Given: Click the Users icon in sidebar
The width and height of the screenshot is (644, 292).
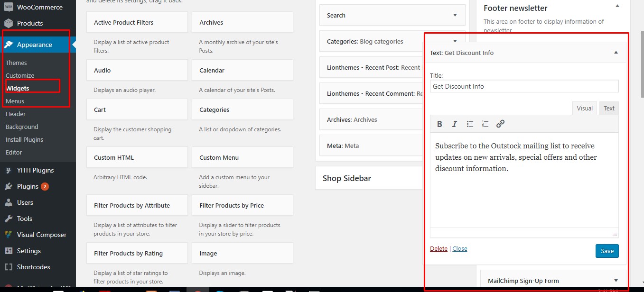Looking at the screenshot, I should (x=9, y=202).
